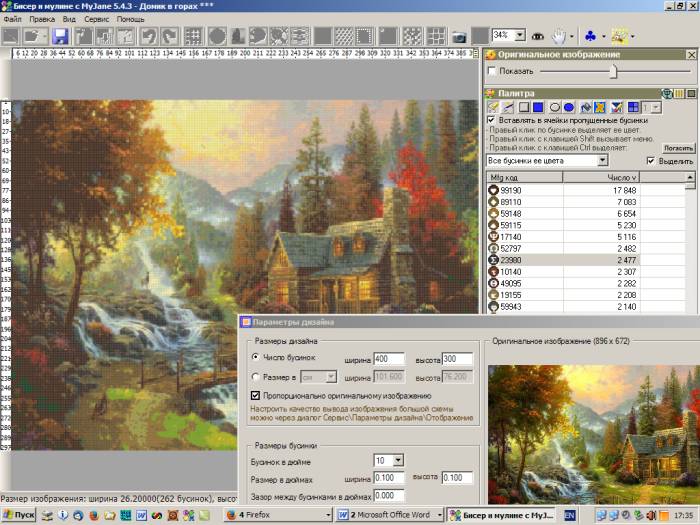The image size is (700, 525).
Task: Switch to Microsoft Office Word taskbar group
Action: pyautogui.click(x=389, y=515)
